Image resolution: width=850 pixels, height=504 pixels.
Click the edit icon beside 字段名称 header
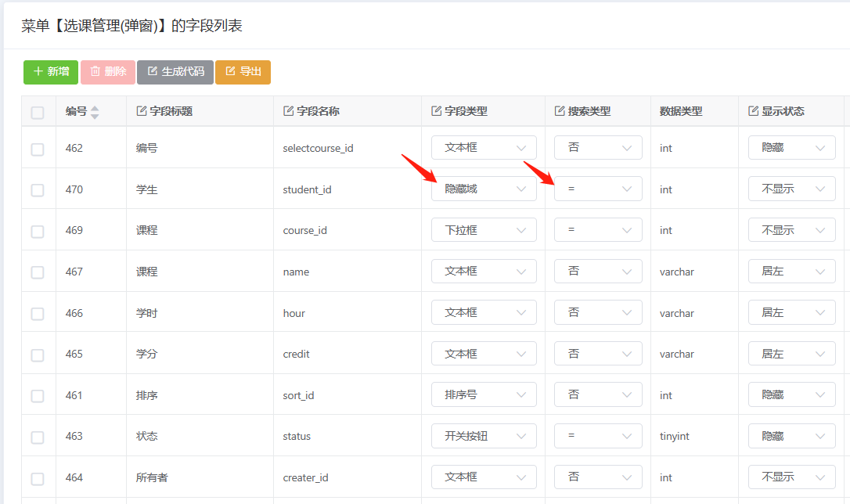point(288,111)
